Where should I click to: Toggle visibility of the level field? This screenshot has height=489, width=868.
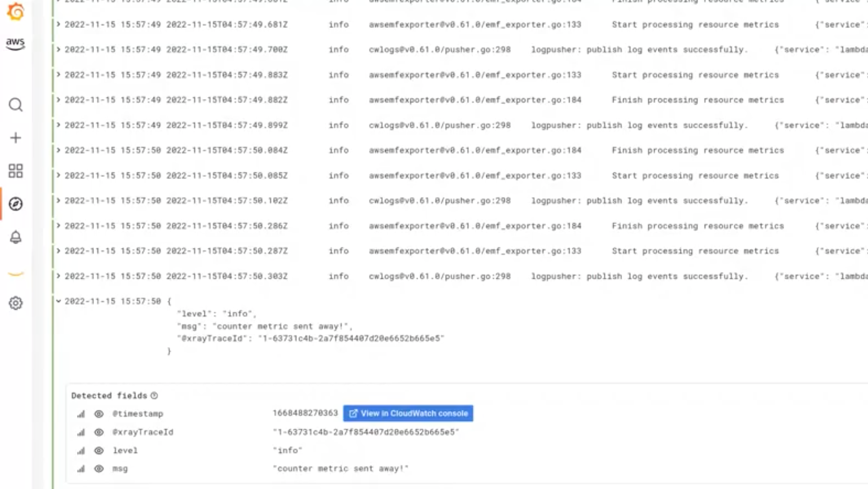point(98,450)
